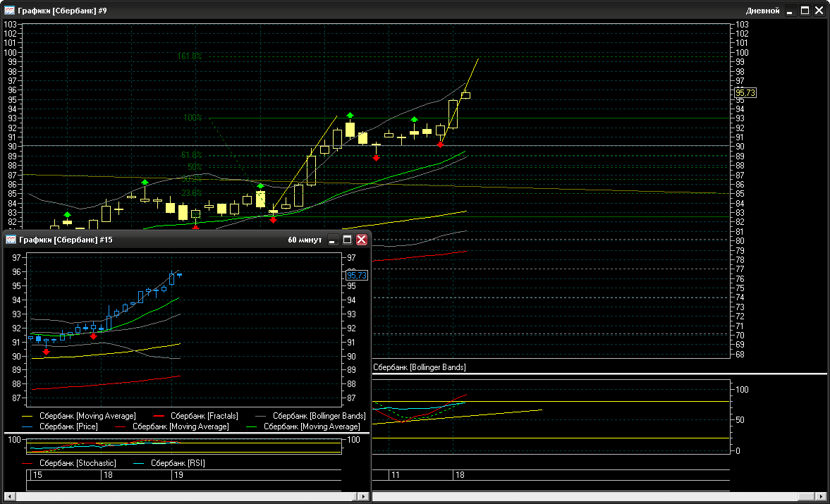Maximize the Сбербанк #9 daily chart window
The width and height of the screenshot is (830, 504).
[x=805, y=11]
